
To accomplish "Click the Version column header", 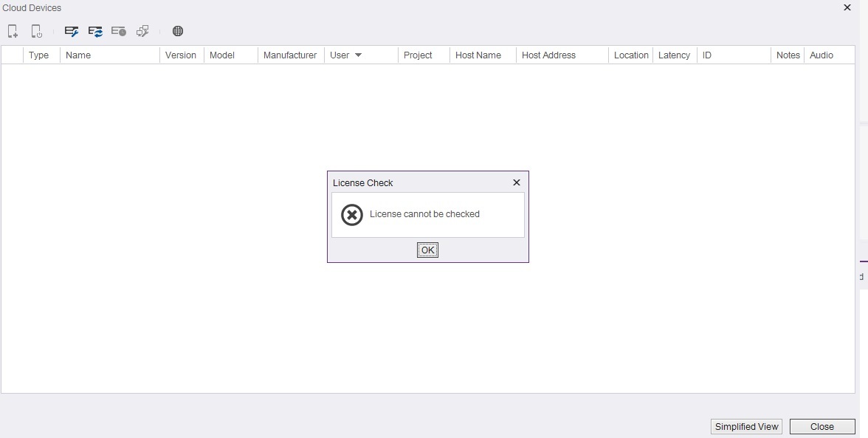I will (x=181, y=55).
